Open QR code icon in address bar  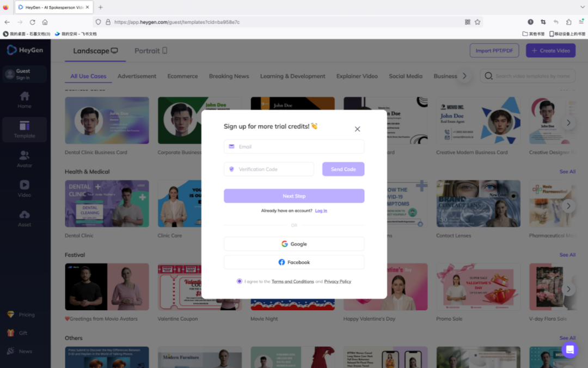click(x=467, y=22)
